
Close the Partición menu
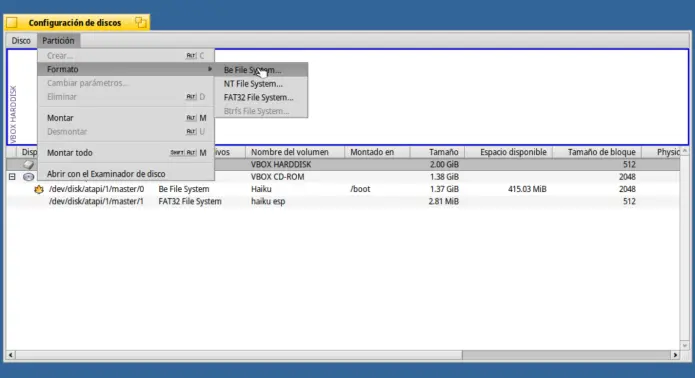[59, 41]
